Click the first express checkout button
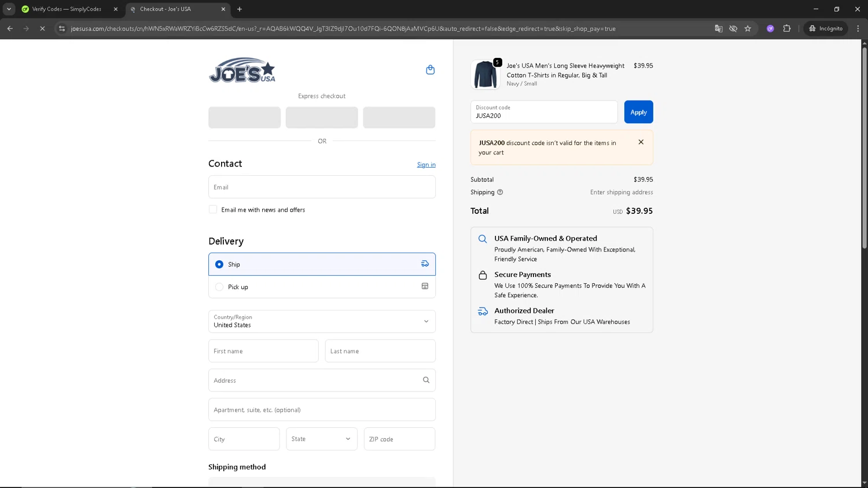Image resolution: width=868 pixels, height=488 pixels. [x=244, y=117]
